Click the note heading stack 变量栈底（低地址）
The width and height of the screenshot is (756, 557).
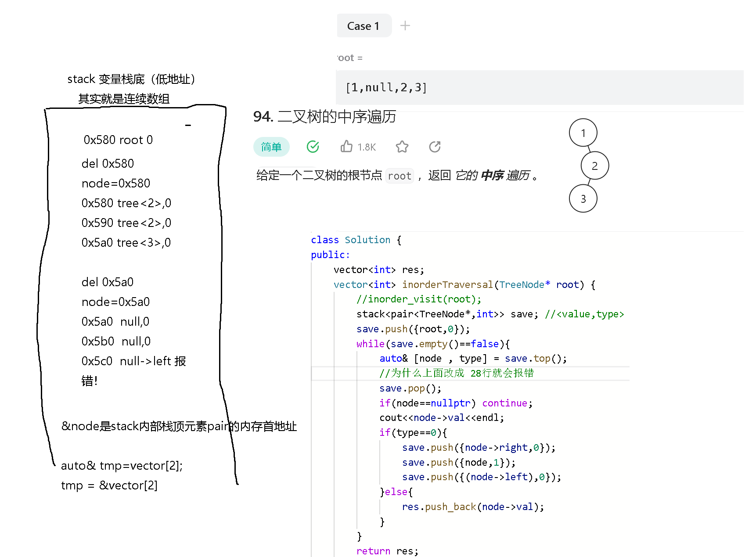point(131,79)
